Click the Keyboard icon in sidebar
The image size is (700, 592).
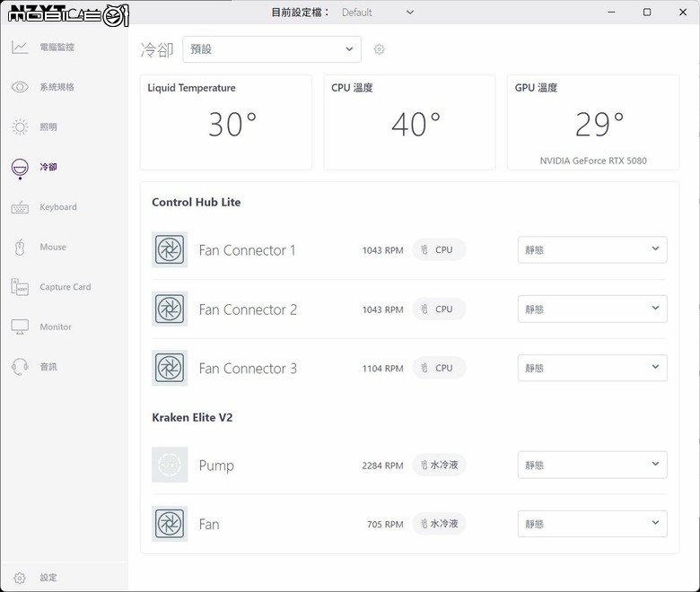click(20, 207)
